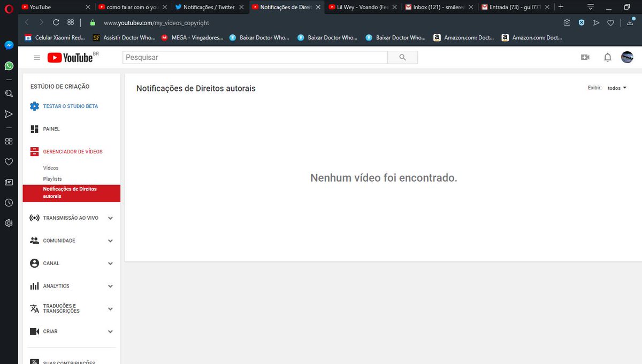Open bookmarks heart icon in sidebar
Screen dimensions: 642x364
point(9,162)
